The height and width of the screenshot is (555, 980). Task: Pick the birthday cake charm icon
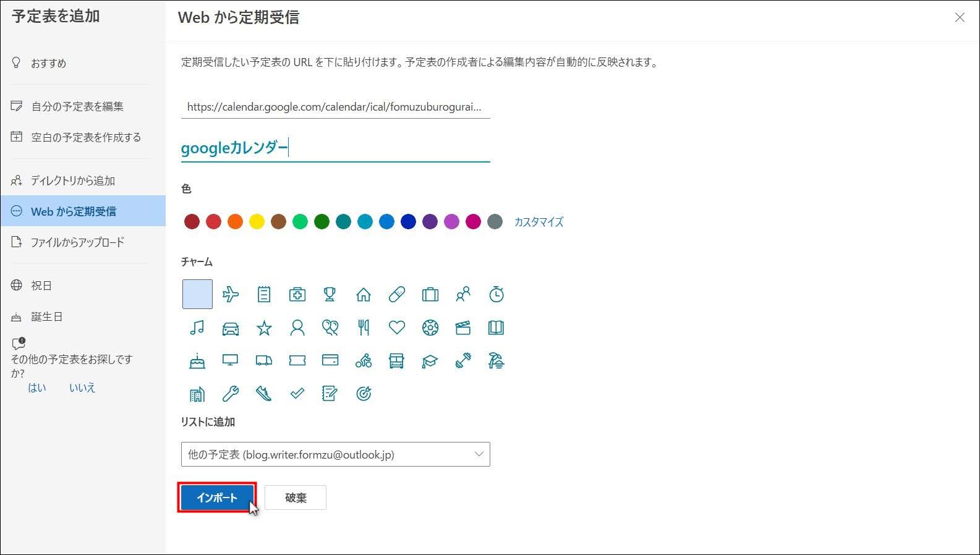(197, 361)
